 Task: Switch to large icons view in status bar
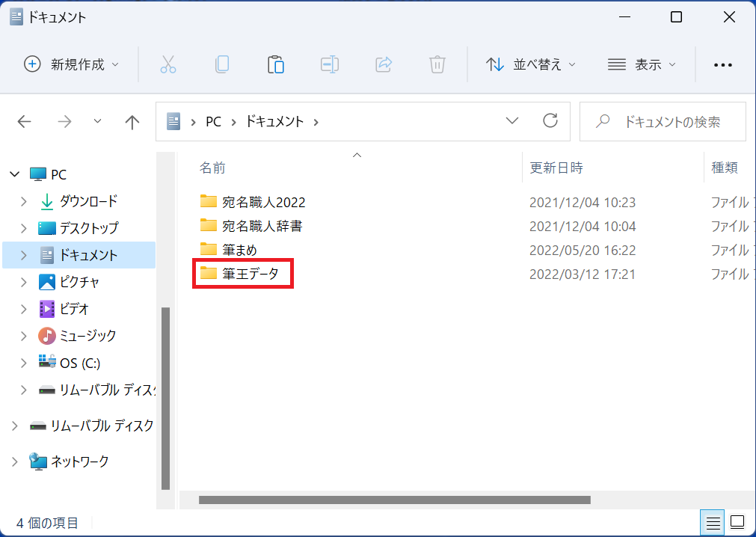point(737,523)
